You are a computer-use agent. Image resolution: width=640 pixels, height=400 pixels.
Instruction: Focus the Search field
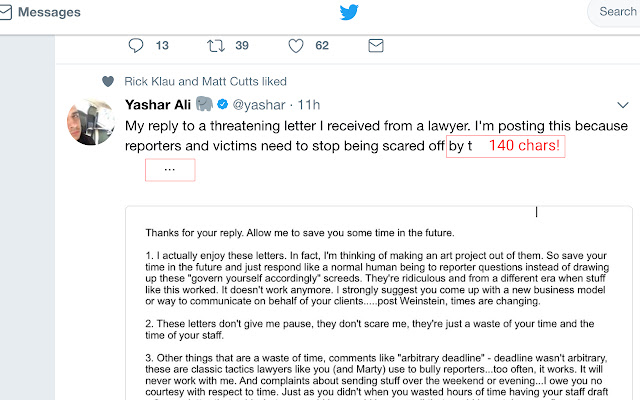(616, 12)
